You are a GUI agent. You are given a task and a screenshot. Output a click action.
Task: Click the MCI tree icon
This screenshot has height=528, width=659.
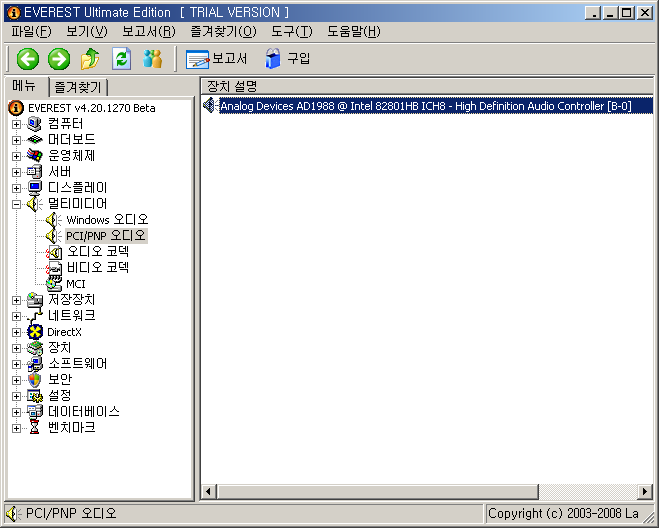54,284
